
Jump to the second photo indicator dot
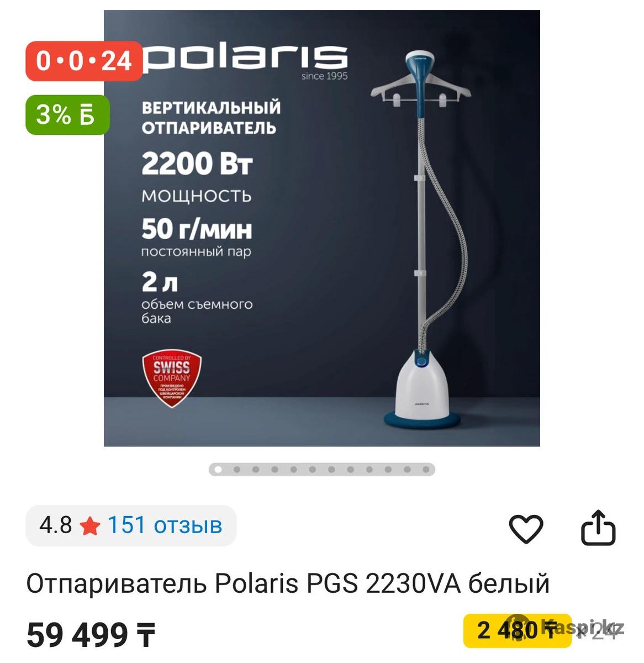pyautogui.click(x=237, y=470)
